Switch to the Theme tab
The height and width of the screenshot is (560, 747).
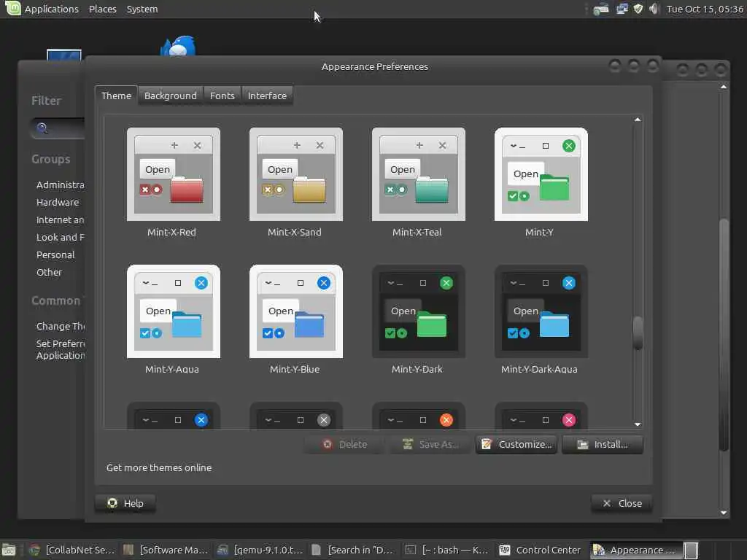tap(116, 96)
